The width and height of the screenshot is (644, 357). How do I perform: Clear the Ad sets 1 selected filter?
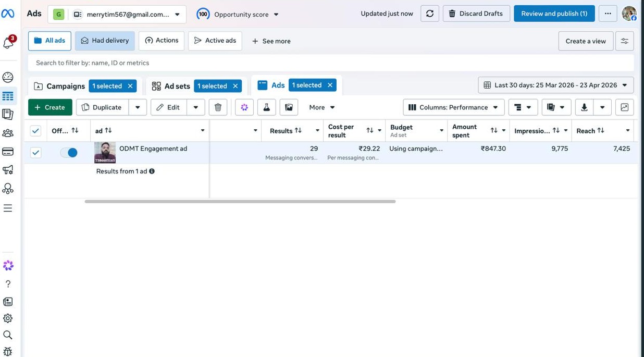pos(236,86)
